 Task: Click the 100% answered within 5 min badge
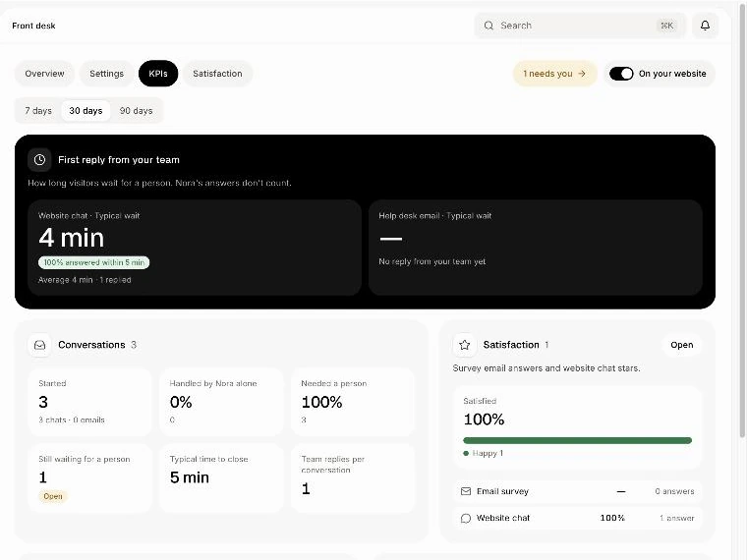pos(93,262)
